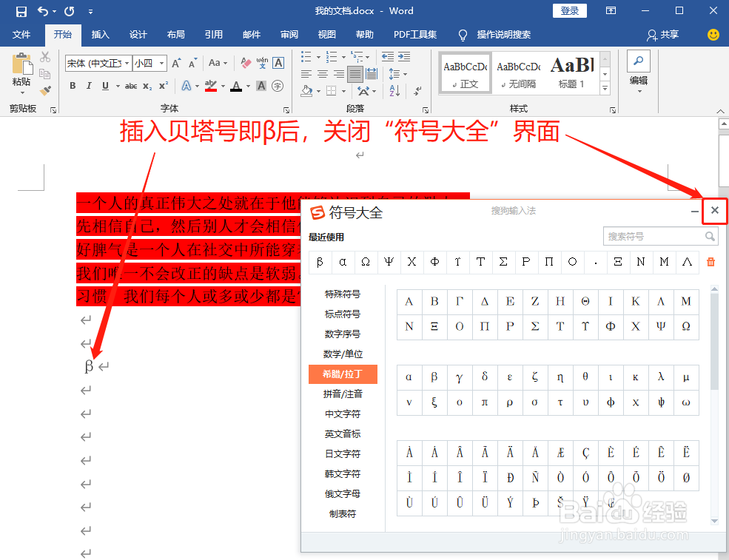Click the text highlight color swatch
729x560 pixels.
tap(209, 86)
